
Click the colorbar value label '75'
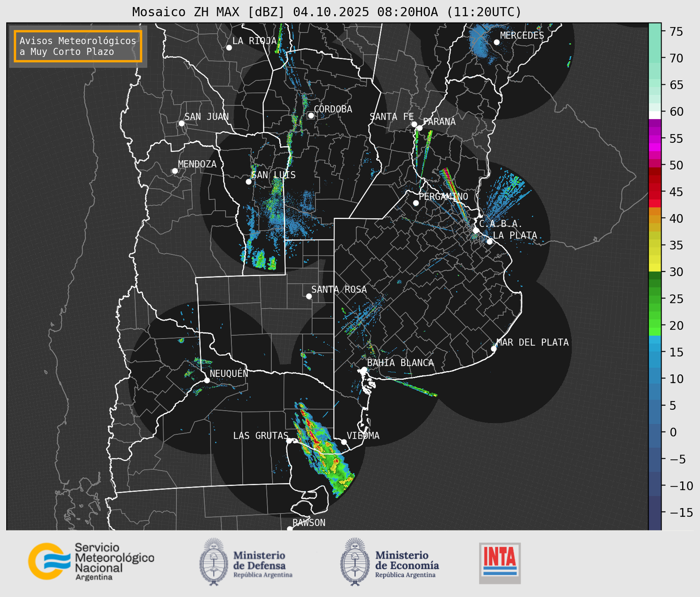(x=676, y=32)
